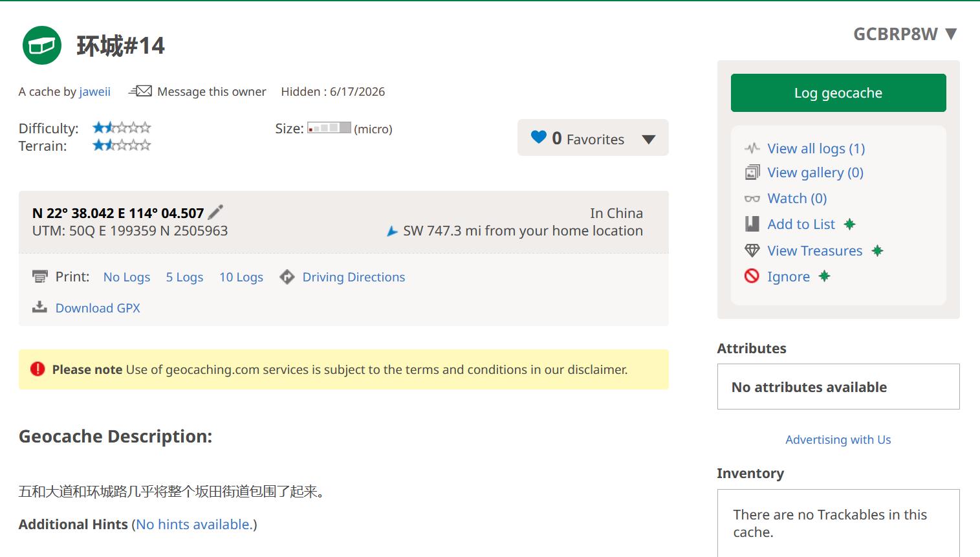Click the diamond View Treasures icon

pyautogui.click(x=752, y=250)
